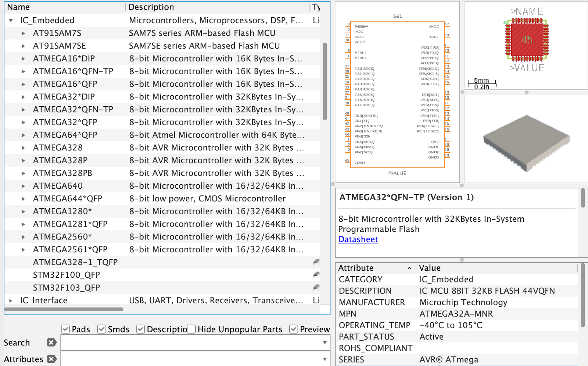Viewport: 588px width, 366px height.
Task: Click the MPN value ATMEGA32A-MNR
Action: 456,314
